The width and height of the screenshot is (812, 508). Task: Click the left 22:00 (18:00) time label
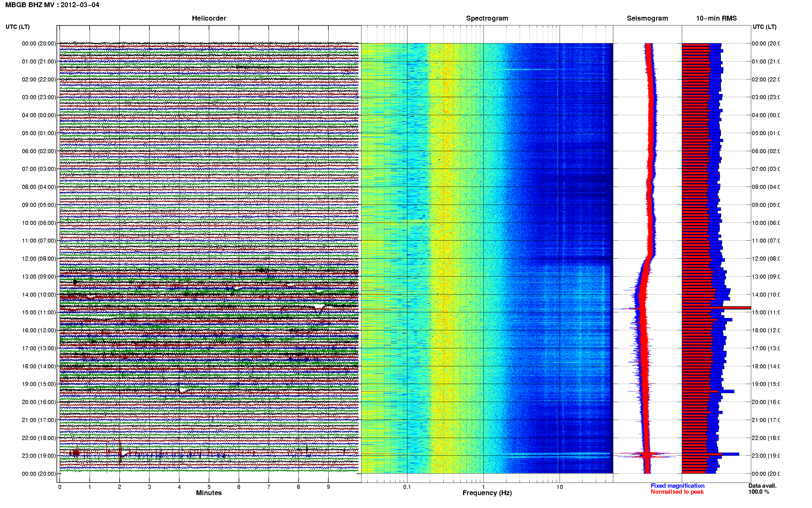39,438
